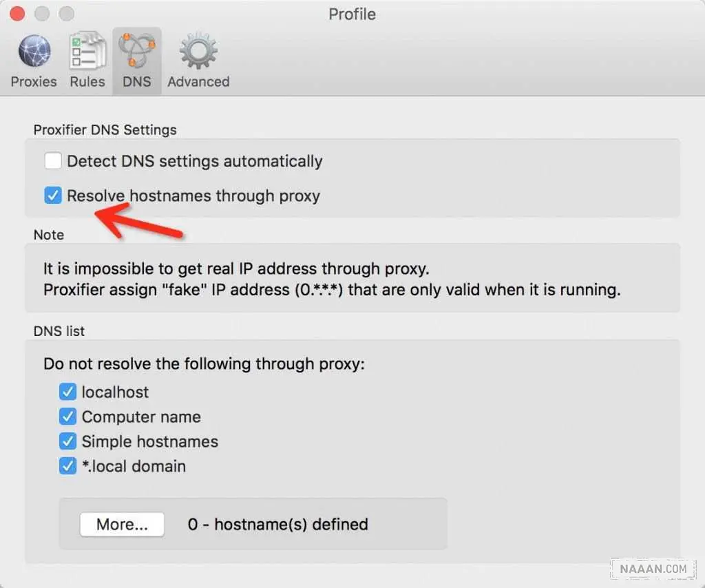Screen dimensions: 705x588
Task: Uncheck the Computer name option
Action: [x=67, y=417]
